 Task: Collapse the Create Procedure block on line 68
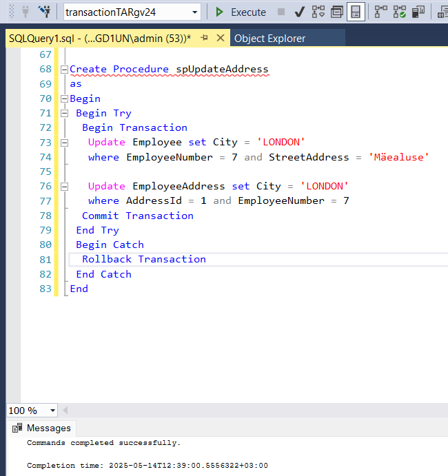point(64,70)
